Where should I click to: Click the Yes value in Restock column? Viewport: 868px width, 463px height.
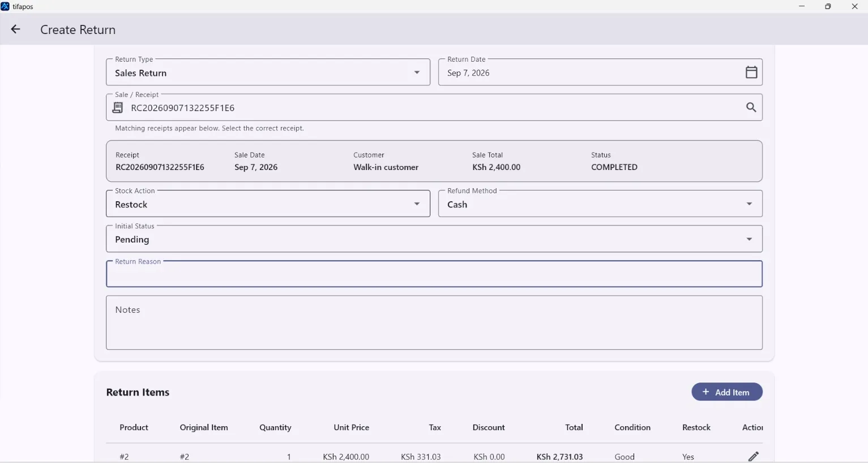tap(688, 457)
